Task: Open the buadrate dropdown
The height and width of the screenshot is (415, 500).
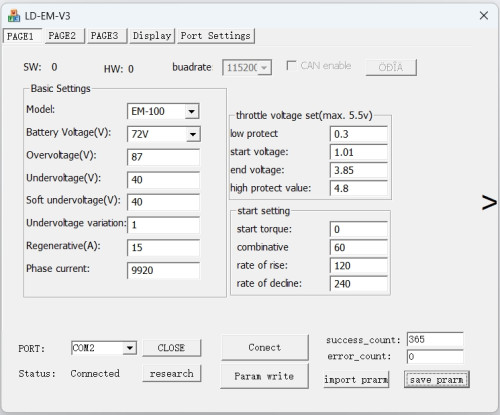Action: [264, 68]
